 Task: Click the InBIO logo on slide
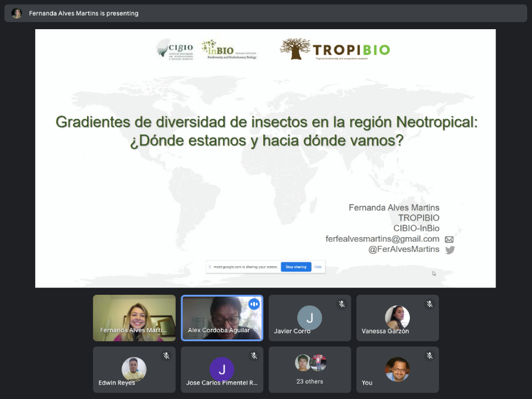pyautogui.click(x=229, y=49)
